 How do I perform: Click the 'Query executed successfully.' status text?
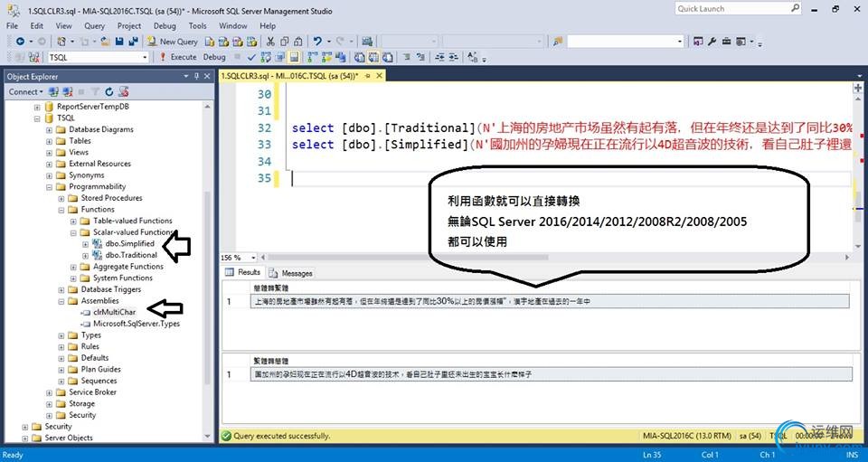tap(282, 436)
